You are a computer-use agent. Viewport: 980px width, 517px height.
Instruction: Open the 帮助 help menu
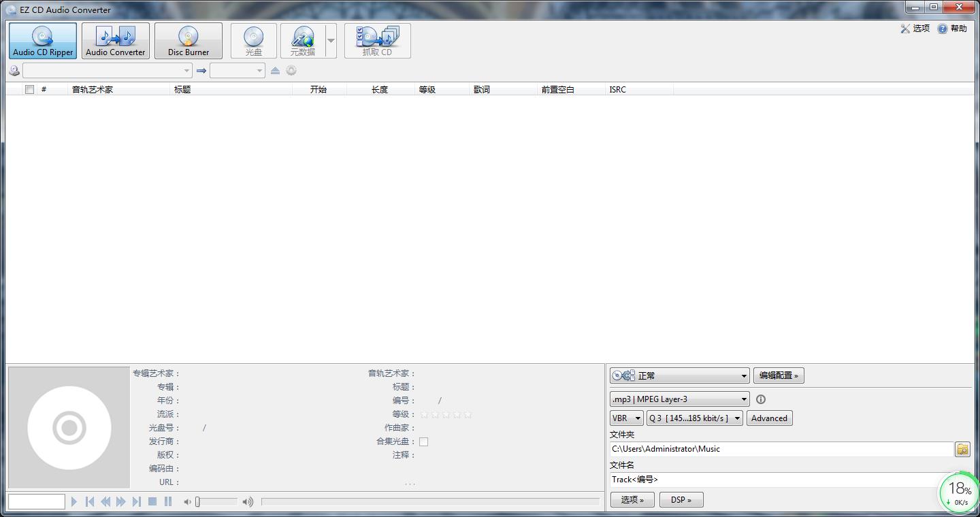pos(952,29)
